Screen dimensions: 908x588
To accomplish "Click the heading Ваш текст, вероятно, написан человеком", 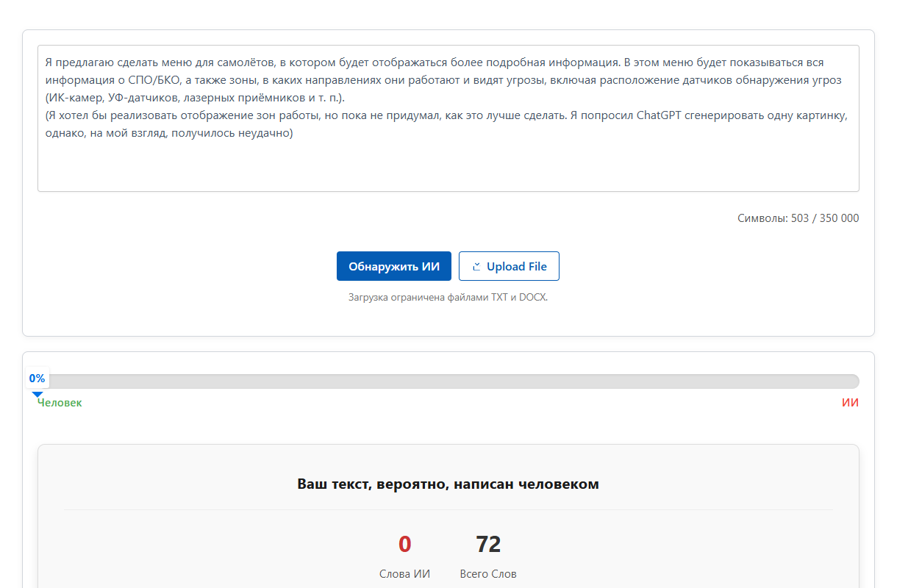I will pyautogui.click(x=448, y=484).
